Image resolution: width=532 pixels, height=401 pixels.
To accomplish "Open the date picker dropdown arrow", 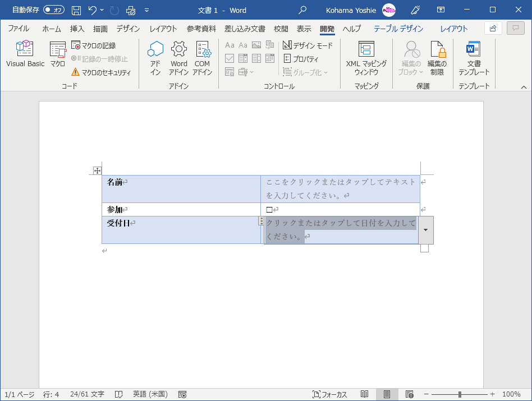I will pos(426,230).
